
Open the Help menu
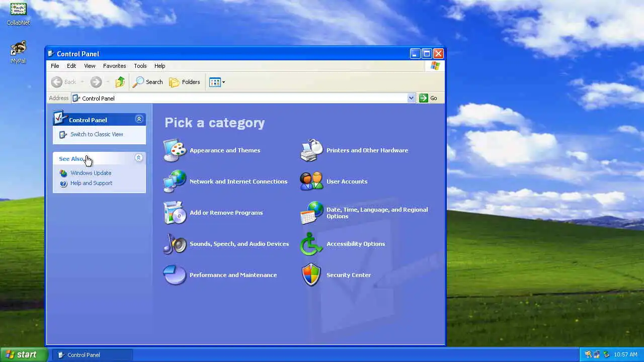(159, 66)
